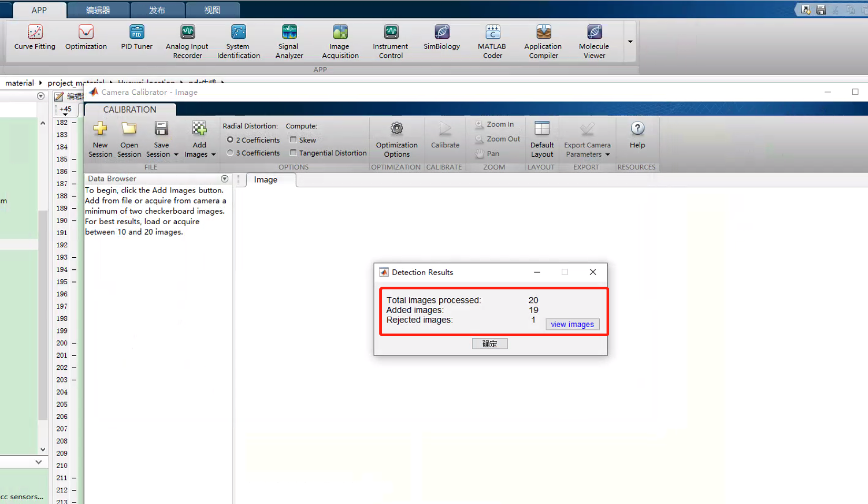Minimize the Camera Calibrator window
Viewport: 868px width, 504px height.
click(x=827, y=92)
